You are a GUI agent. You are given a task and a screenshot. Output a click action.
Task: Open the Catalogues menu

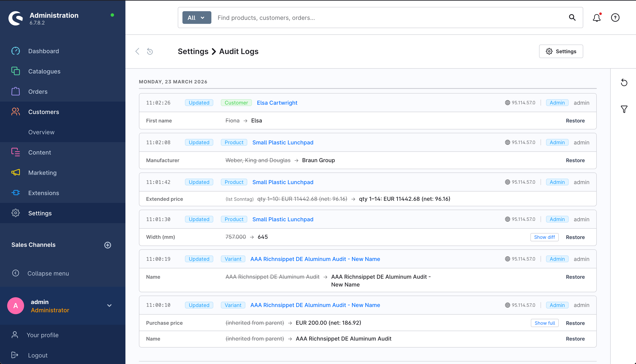(44, 71)
